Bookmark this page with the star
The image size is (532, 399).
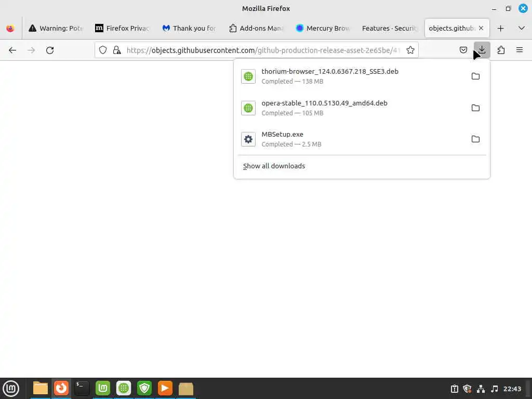pos(410,50)
